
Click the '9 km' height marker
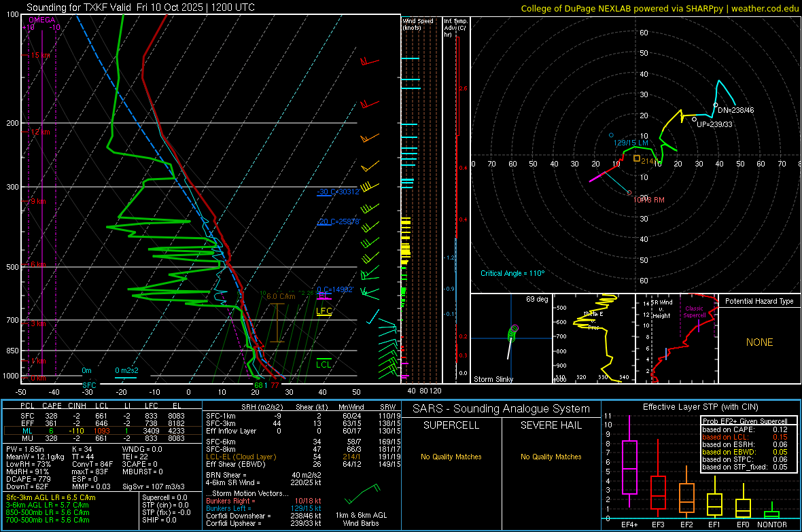click(x=39, y=201)
